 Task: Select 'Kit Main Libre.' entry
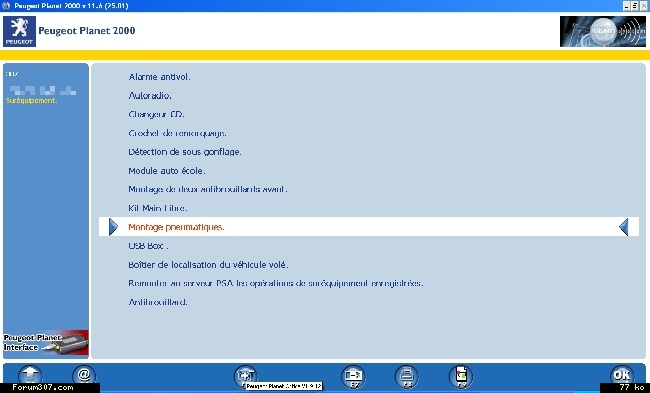158,208
